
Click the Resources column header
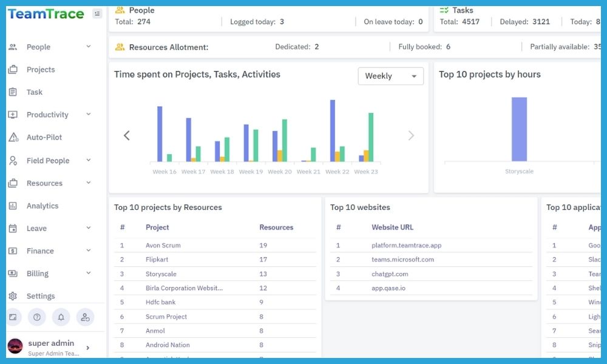click(276, 227)
